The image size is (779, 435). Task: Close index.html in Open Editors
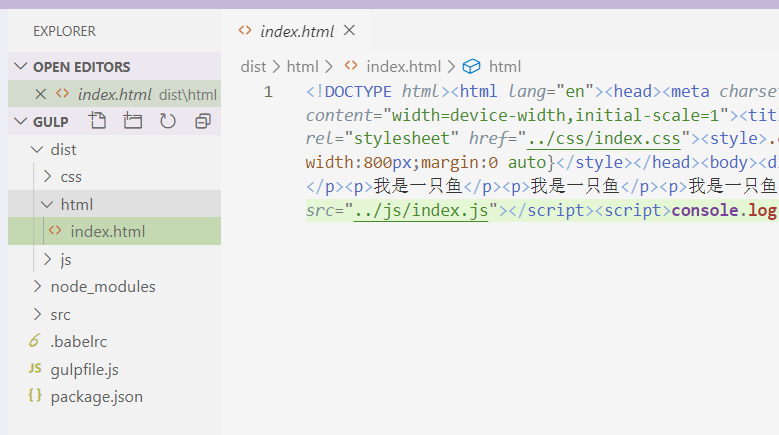(41, 94)
